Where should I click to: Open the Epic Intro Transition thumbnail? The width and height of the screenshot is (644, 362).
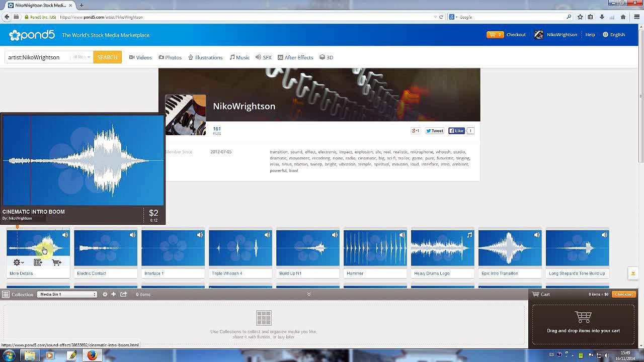point(510,248)
